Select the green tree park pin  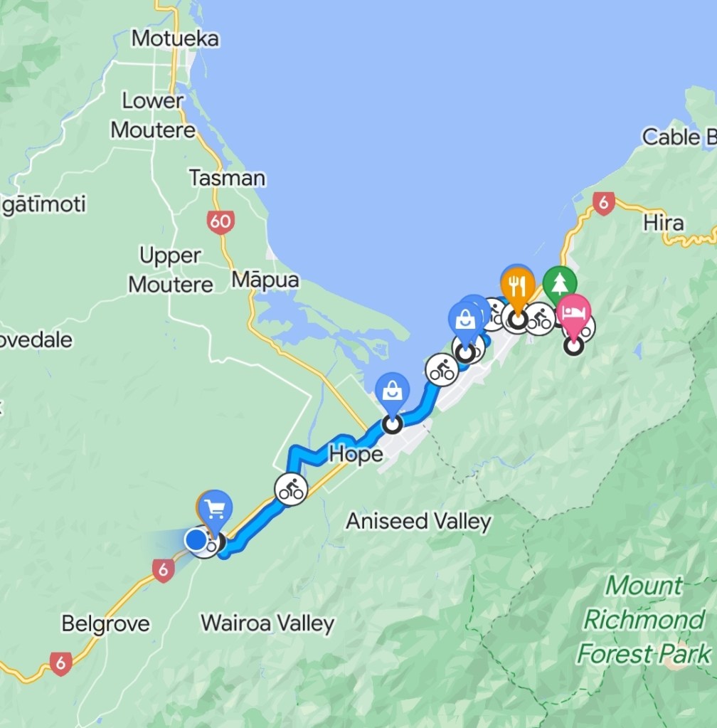click(x=560, y=283)
